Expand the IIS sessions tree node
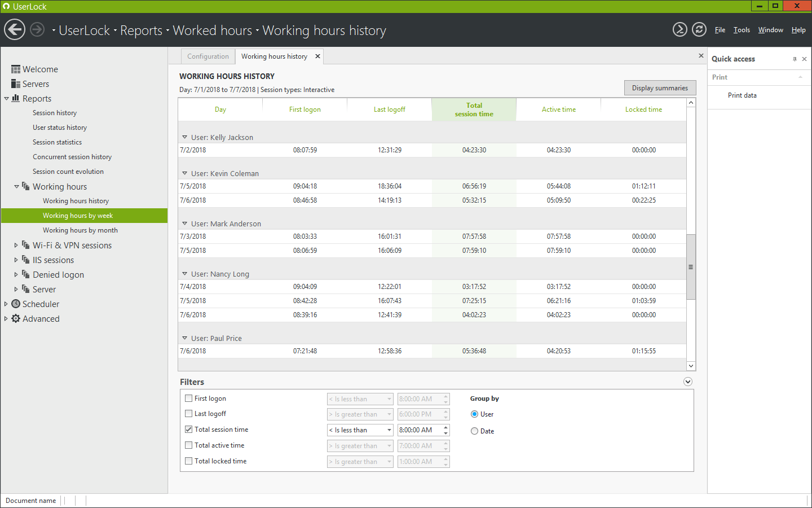This screenshot has width=812, height=508. point(16,260)
